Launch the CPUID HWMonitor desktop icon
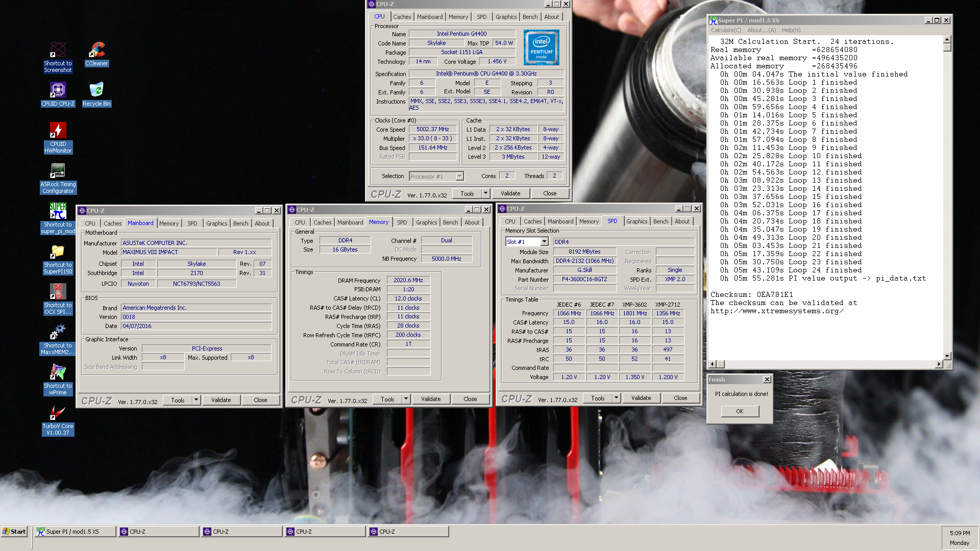Image resolution: width=980 pixels, height=551 pixels. pos(58,138)
